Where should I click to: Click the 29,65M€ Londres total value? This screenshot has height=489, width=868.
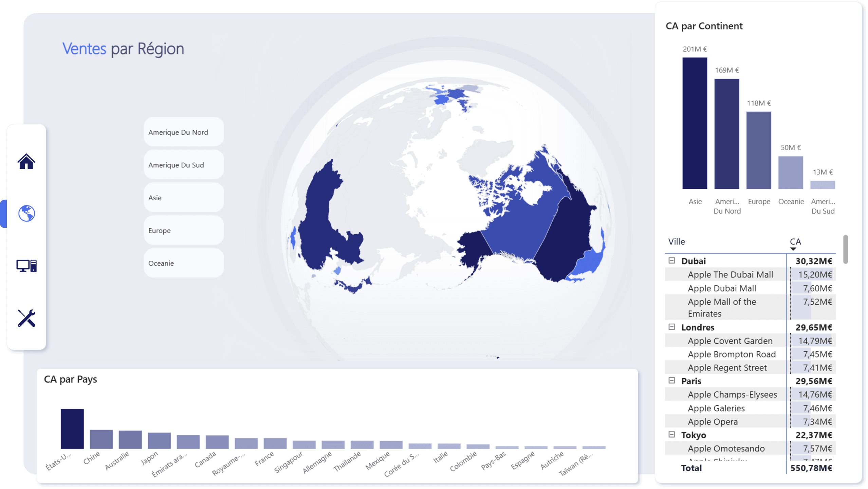pyautogui.click(x=814, y=327)
